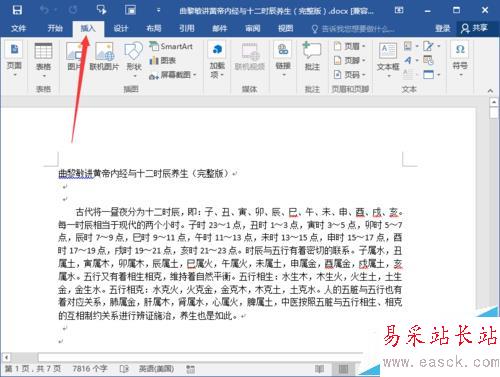Redo the last action
Image resolution: width=500 pixels, height=377 pixels.
73,10
